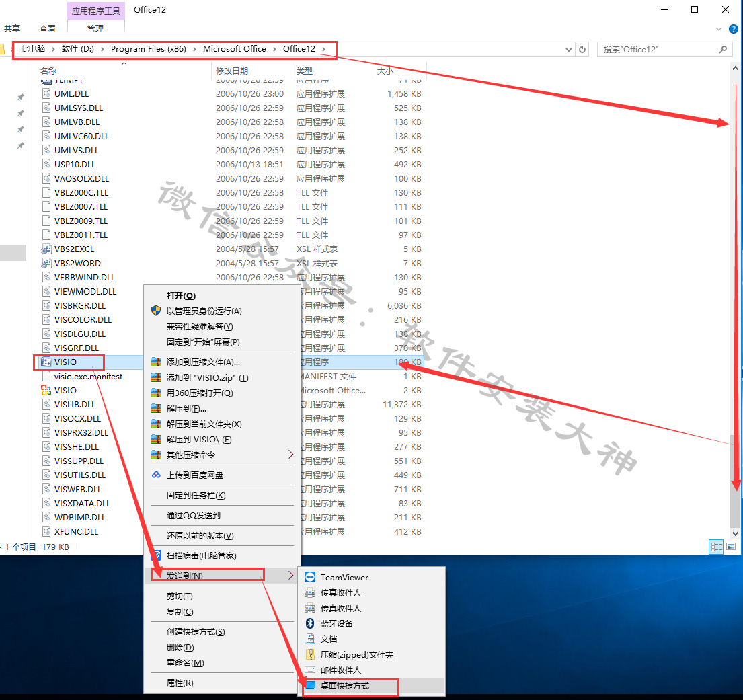The image size is (743, 700).
Task: Expand 其他压缩命令 submenu arrow
Action: (x=290, y=455)
